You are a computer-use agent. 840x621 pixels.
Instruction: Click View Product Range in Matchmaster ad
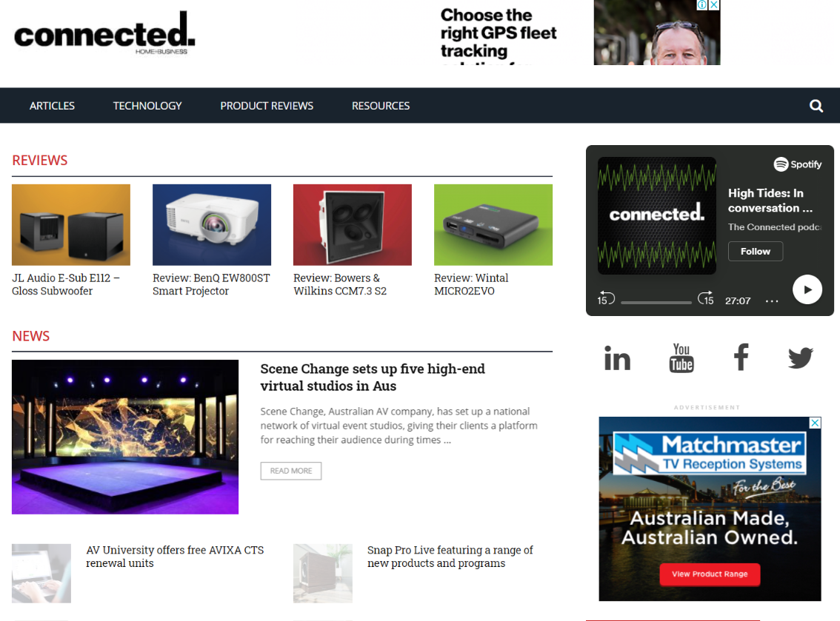[710, 574]
